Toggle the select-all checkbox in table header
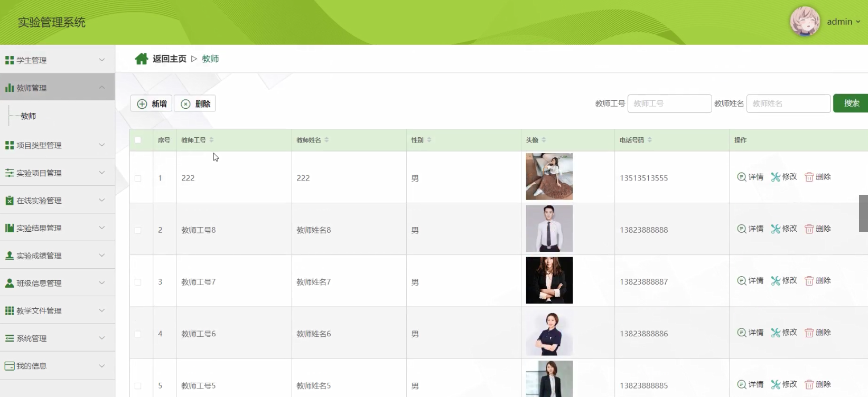The image size is (868, 397). (138, 140)
